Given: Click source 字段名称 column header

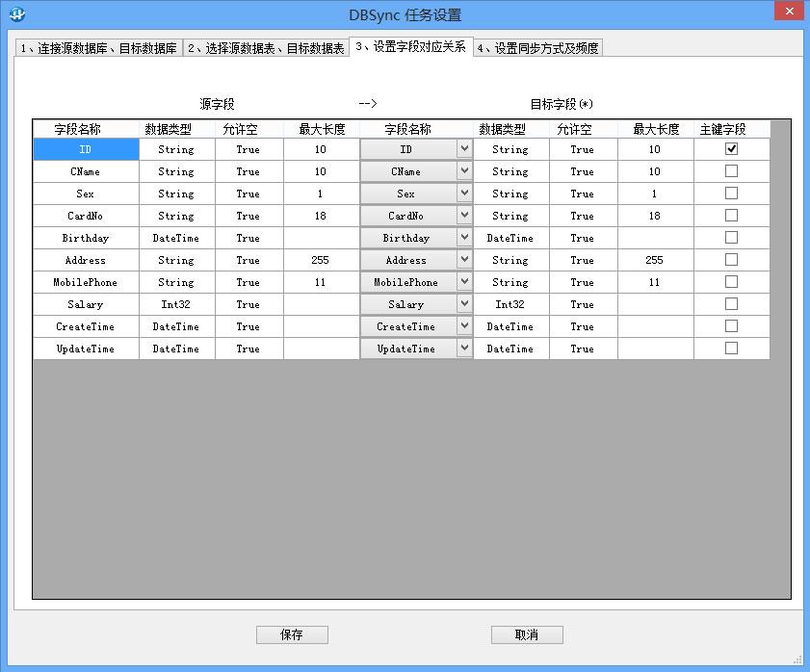Looking at the screenshot, I should pos(86,129).
